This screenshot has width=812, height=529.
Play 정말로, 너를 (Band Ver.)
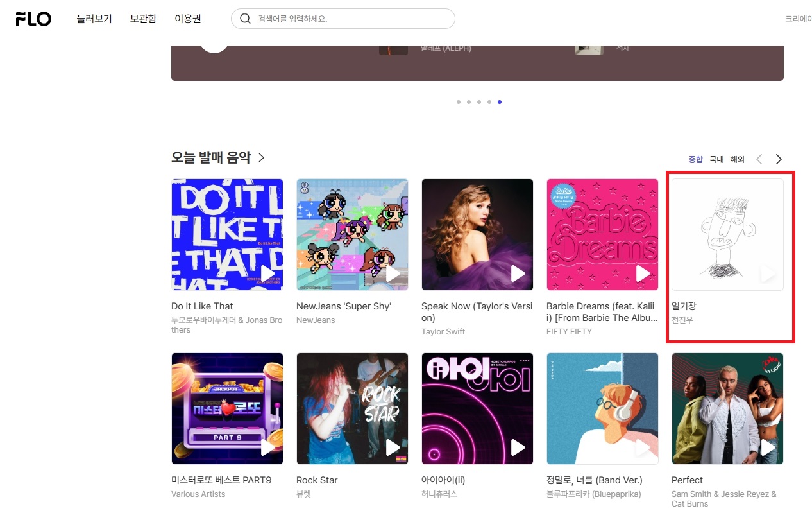tap(643, 448)
